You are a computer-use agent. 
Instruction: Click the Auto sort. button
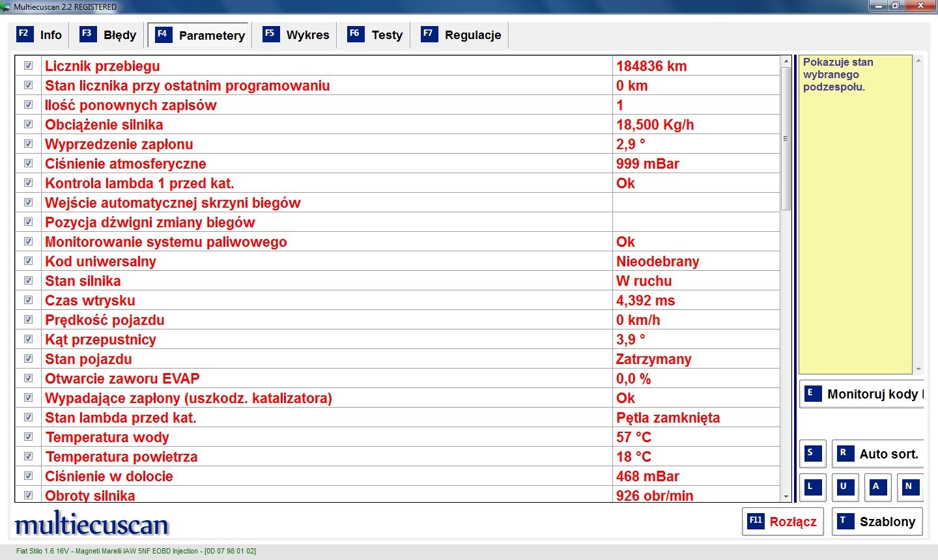pyautogui.click(x=877, y=454)
